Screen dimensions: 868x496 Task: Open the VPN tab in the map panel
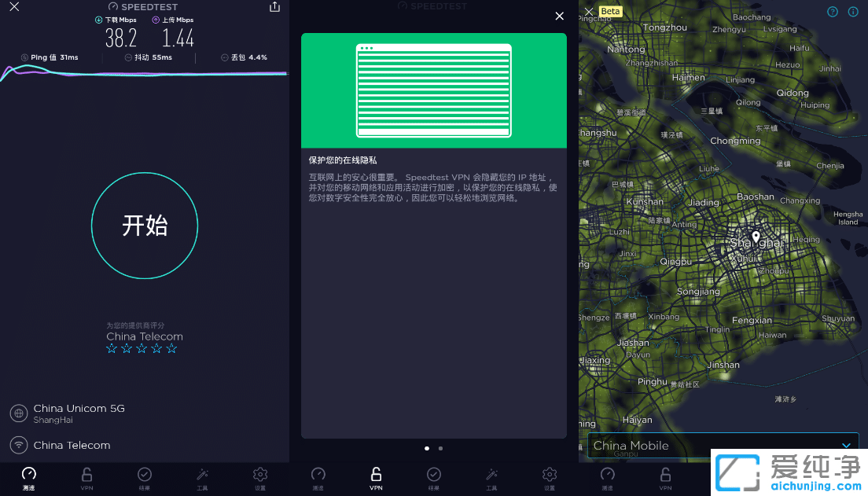click(665, 479)
